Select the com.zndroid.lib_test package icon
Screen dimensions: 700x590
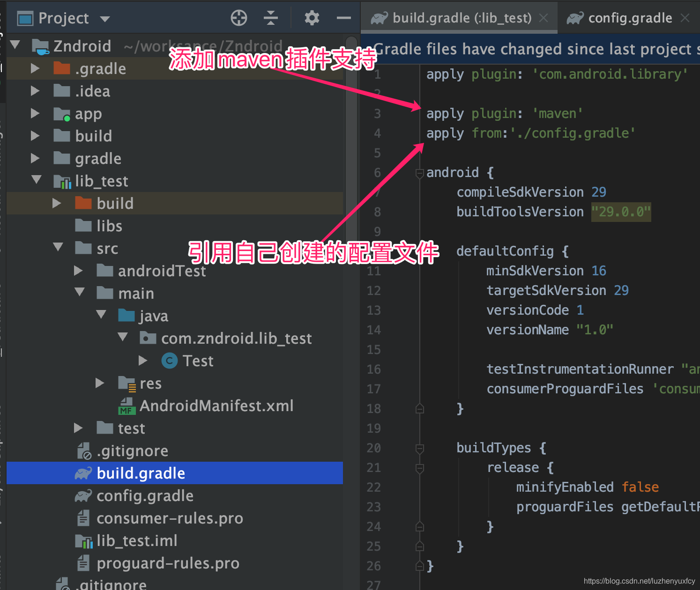click(148, 338)
